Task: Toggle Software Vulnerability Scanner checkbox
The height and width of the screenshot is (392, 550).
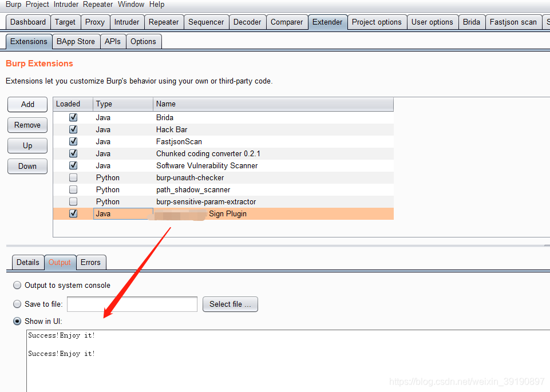Action: tap(73, 165)
